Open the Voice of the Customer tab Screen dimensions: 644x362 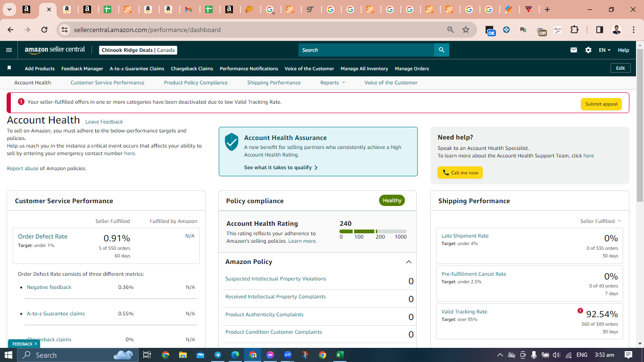391,82
